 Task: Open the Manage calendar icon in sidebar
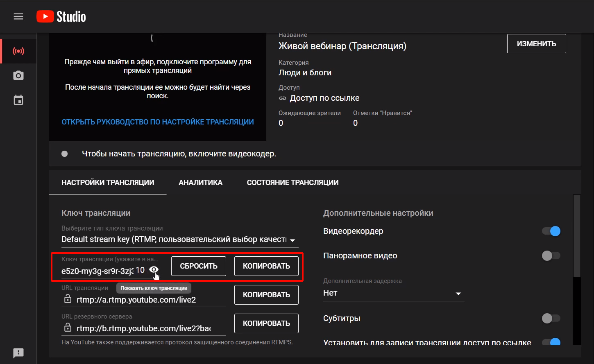[18, 100]
